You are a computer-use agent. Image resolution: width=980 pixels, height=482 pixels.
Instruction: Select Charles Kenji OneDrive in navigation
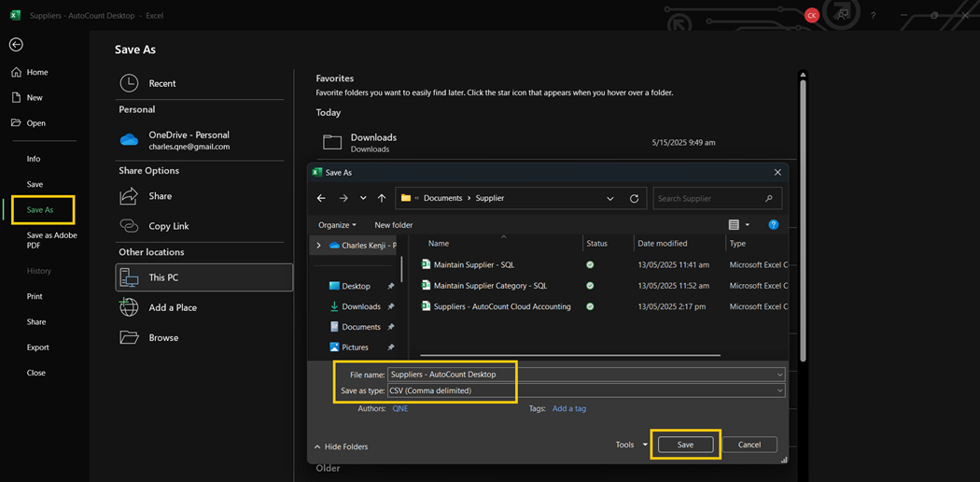(362, 245)
